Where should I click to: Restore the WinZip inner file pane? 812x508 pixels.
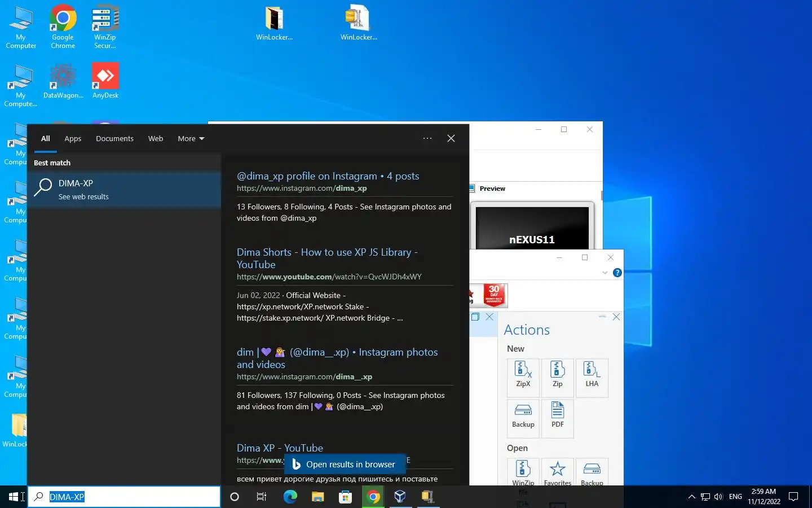coord(475,317)
